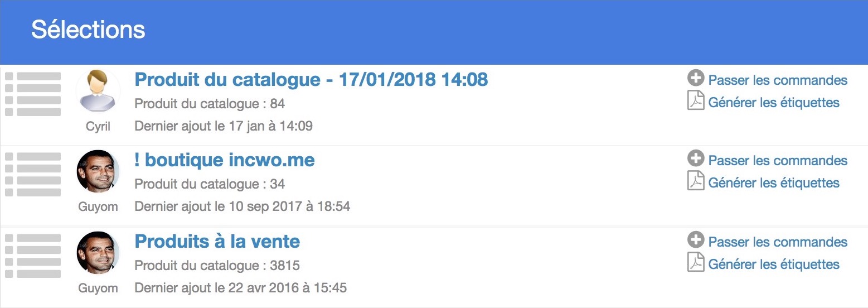The image size is (868, 308).
Task: Click PDF icon in Produit du catalogue row
Action: click(x=696, y=101)
